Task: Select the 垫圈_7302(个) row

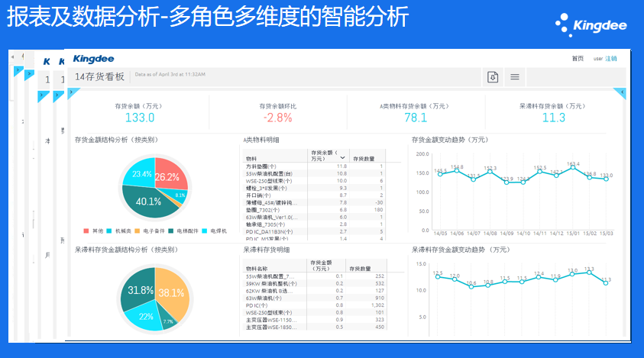Action: [314, 210]
